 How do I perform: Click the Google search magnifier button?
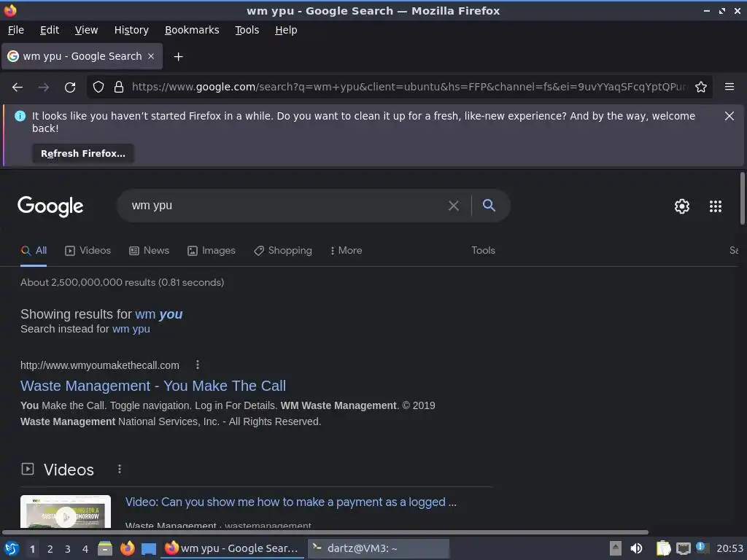pyautogui.click(x=489, y=205)
